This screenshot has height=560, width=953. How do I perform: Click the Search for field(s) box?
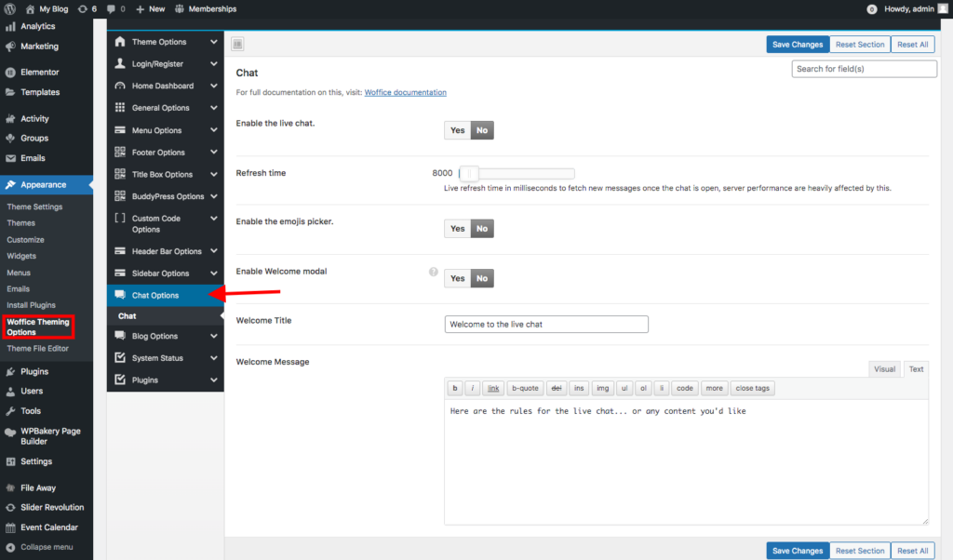point(864,69)
